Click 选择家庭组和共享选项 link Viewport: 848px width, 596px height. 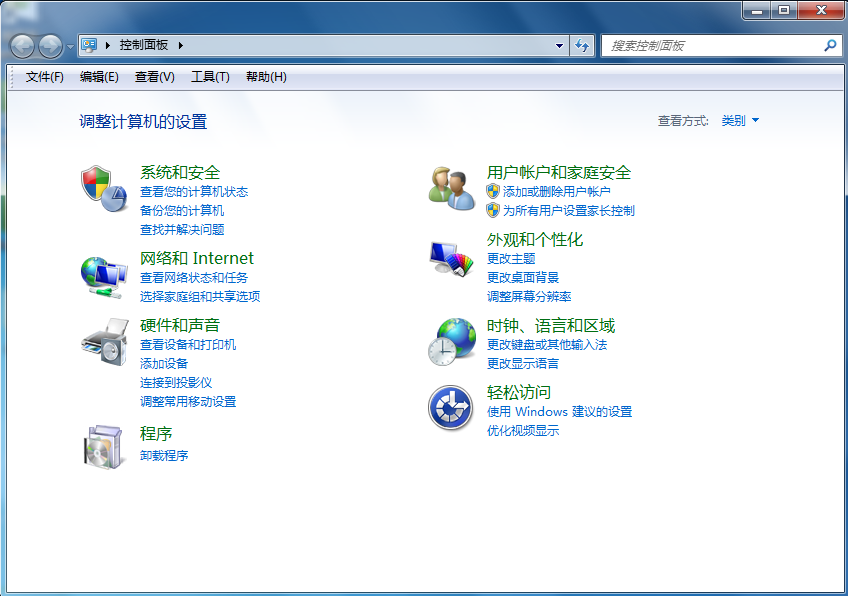click(200, 296)
